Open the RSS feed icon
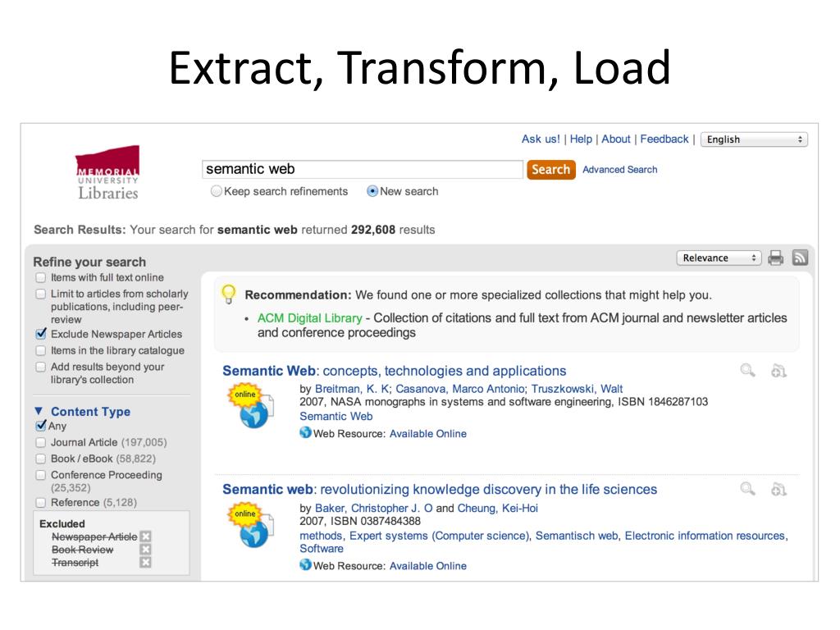The width and height of the screenshot is (840, 630). 800,258
